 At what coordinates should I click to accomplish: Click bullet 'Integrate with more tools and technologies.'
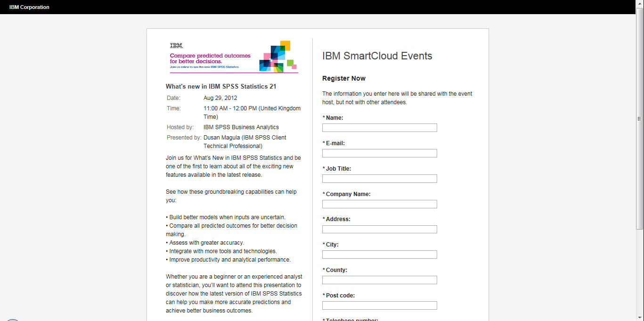221,251
